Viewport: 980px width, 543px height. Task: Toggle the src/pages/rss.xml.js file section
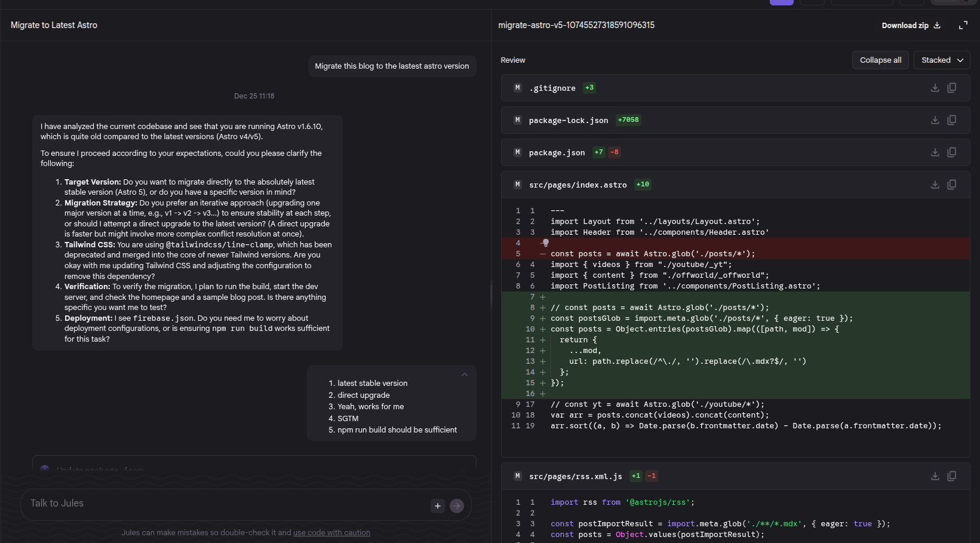[x=575, y=477]
